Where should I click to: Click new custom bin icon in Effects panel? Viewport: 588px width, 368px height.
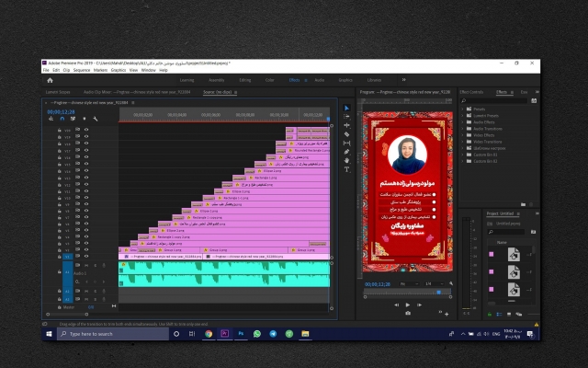coord(523,204)
